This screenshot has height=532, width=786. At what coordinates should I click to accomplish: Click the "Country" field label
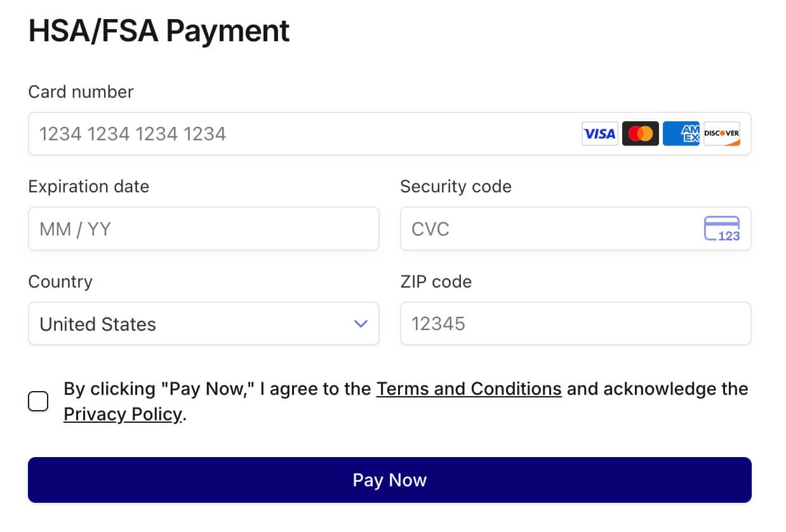(60, 282)
